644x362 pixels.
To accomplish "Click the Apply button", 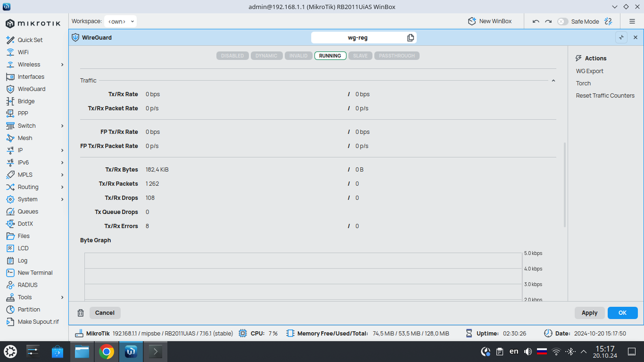I will pos(590,313).
